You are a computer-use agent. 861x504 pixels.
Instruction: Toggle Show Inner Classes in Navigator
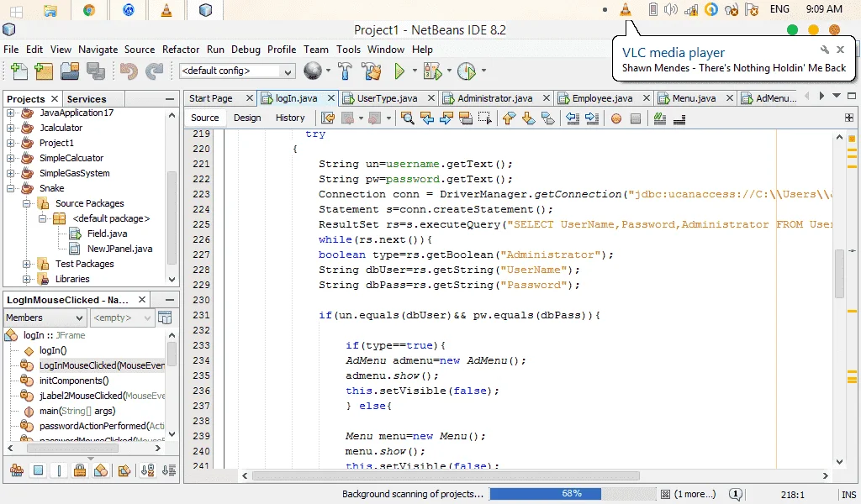[x=101, y=470]
